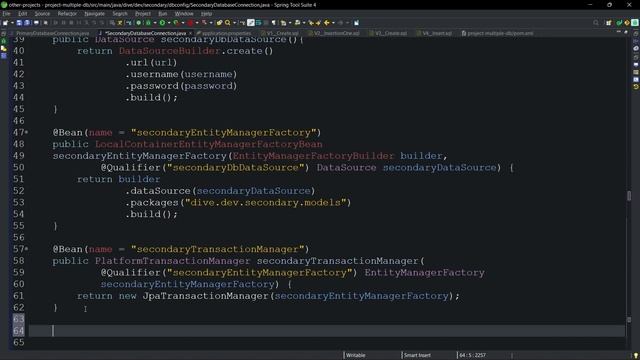Screen dimensions: 640x360
Task: Open the Run configurations dropdown arrow
Action: tap(169, 23)
